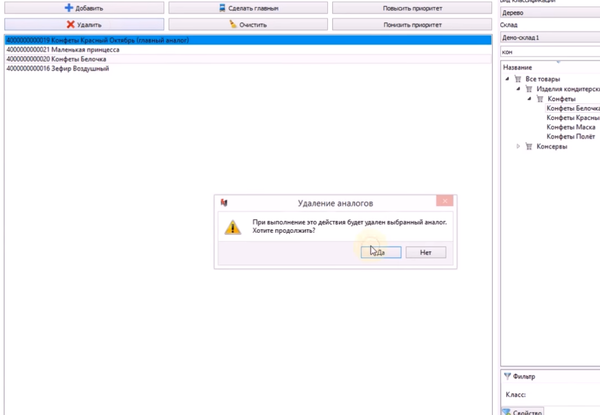Click the warning triangle icon in dialog
The height and width of the screenshot is (415, 600).
click(x=233, y=227)
